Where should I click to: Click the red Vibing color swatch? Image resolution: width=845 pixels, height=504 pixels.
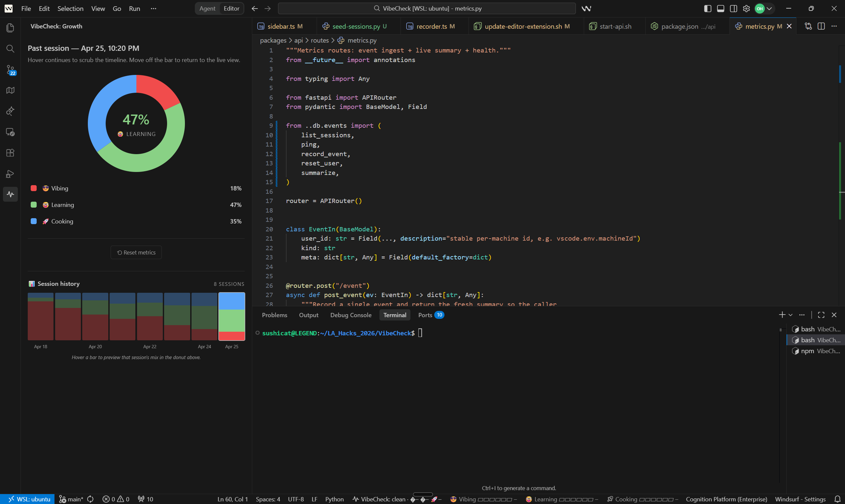click(x=34, y=188)
